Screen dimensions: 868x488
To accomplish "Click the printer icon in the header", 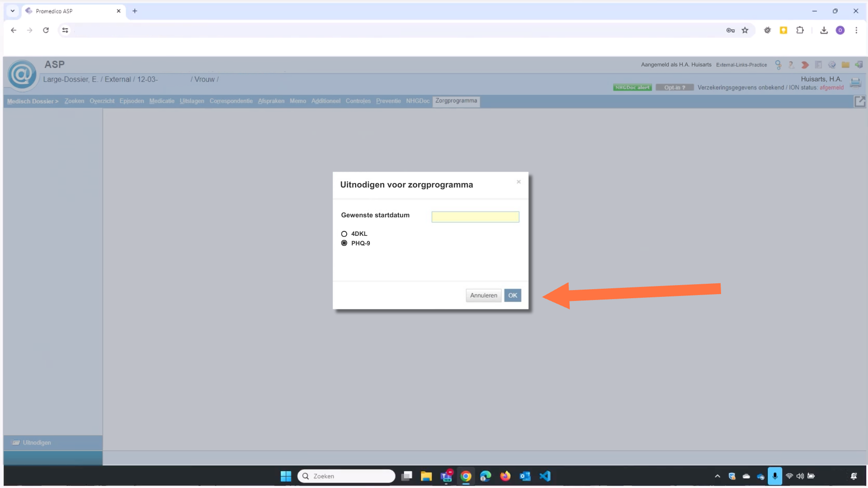I will (855, 82).
